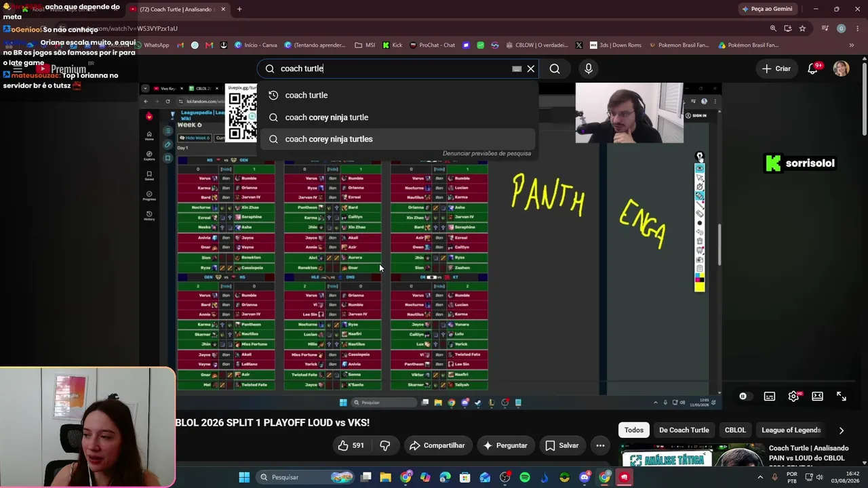Open the Task View taskbar icon
Screen dimensions: 868x488
tap(366, 477)
